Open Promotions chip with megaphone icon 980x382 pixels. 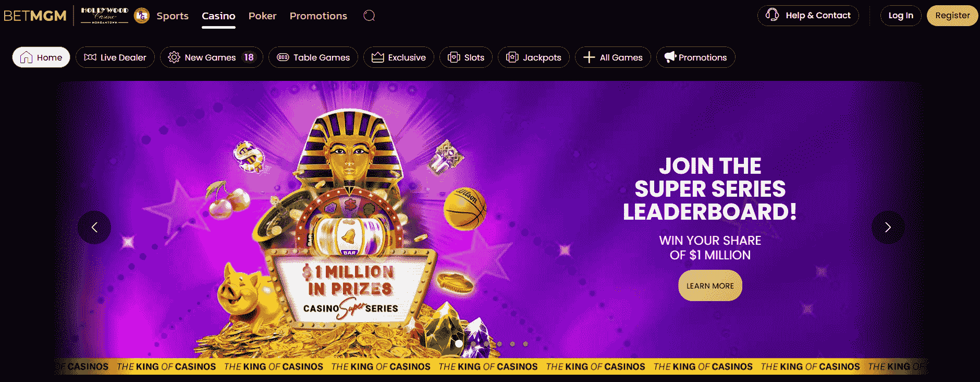[x=696, y=57]
